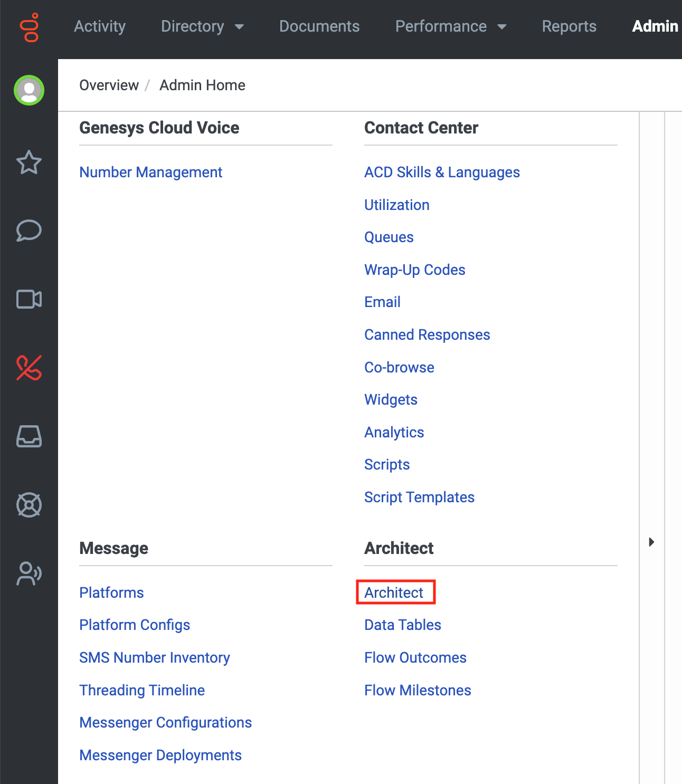Open the Documents menu item
This screenshot has width=682, height=784.
pos(319,26)
